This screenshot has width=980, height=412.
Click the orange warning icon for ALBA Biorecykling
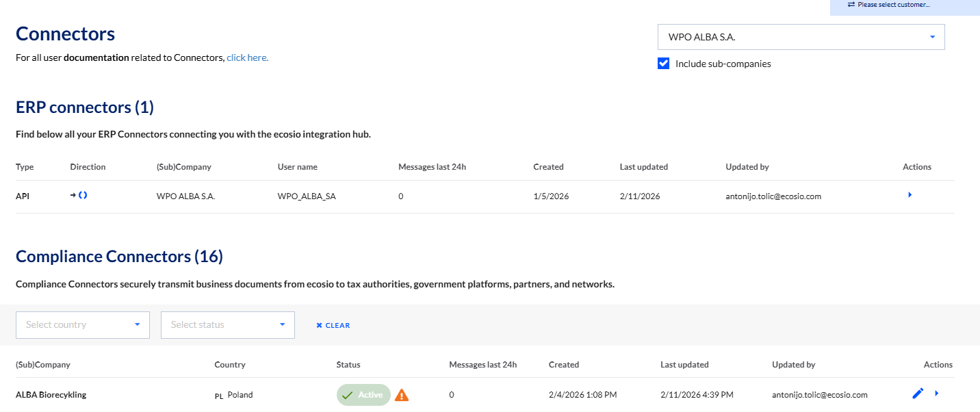(402, 395)
